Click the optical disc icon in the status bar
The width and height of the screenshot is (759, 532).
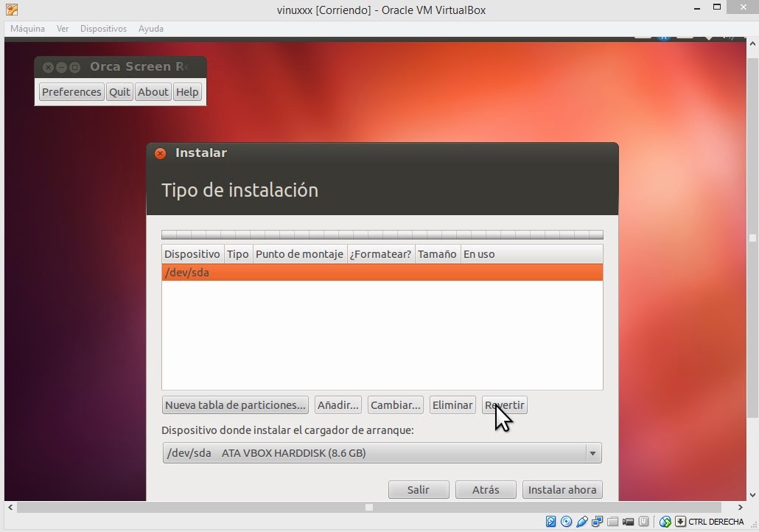(566, 522)
